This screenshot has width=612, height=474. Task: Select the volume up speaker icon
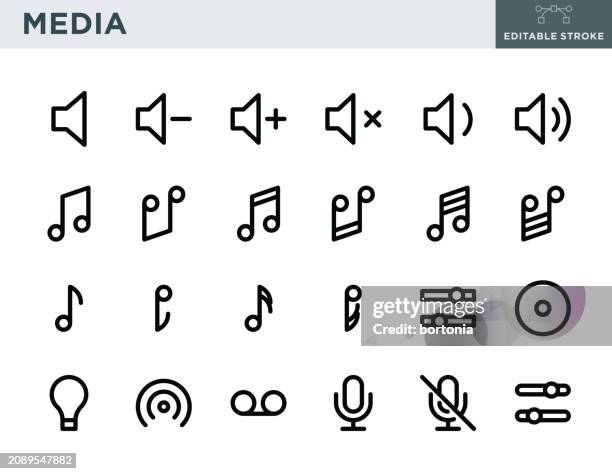tap(258, 119)
